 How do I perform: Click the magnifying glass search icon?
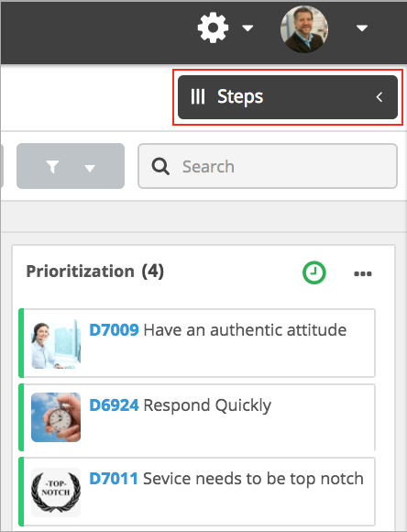click(160, 166)
